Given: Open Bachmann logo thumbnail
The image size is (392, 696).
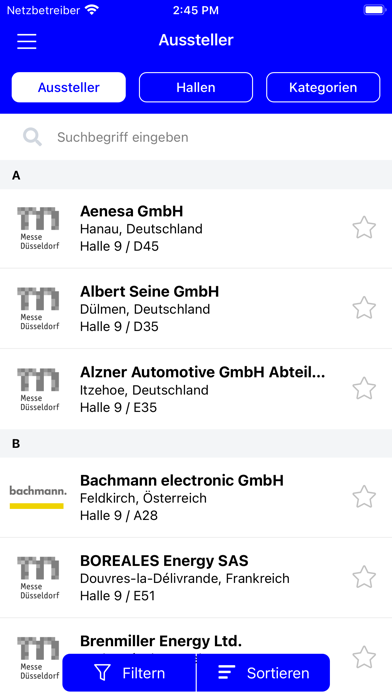Looking at the screenshot, I should (x=38, y=497).
